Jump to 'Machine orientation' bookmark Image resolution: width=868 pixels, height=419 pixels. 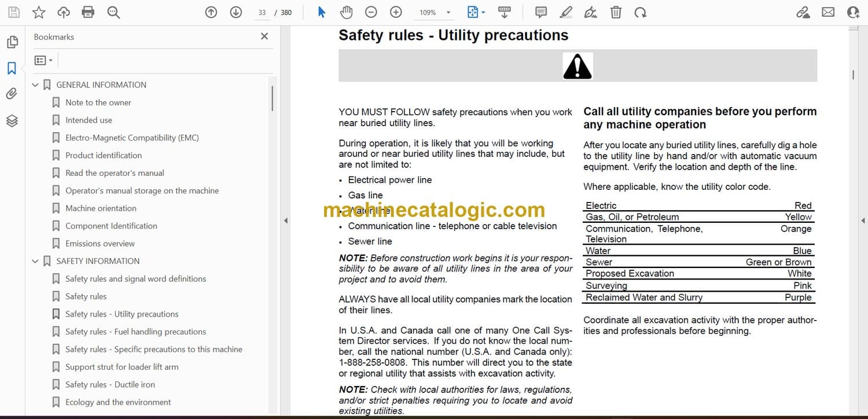(101, 208)
